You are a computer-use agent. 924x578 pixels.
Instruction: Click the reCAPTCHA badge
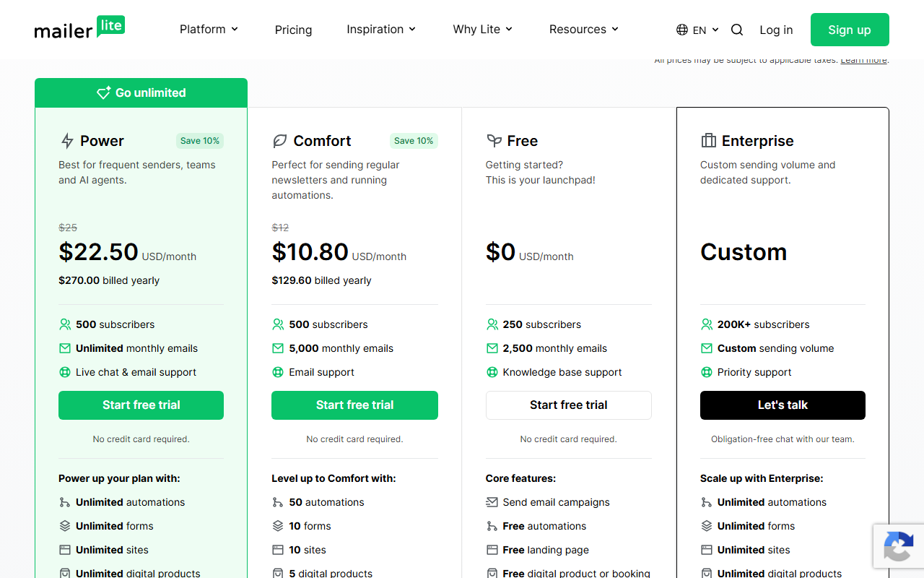(898, 545)
